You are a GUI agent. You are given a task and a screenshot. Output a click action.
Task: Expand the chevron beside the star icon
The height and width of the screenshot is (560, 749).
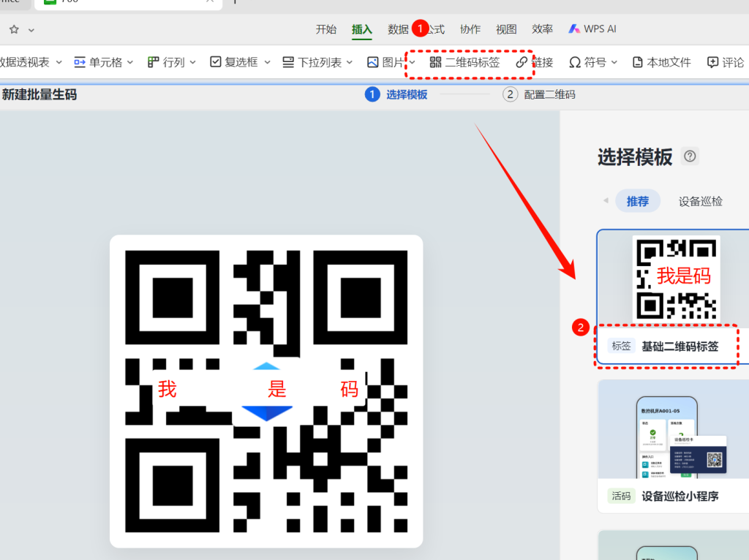click(x=31, y=30)
